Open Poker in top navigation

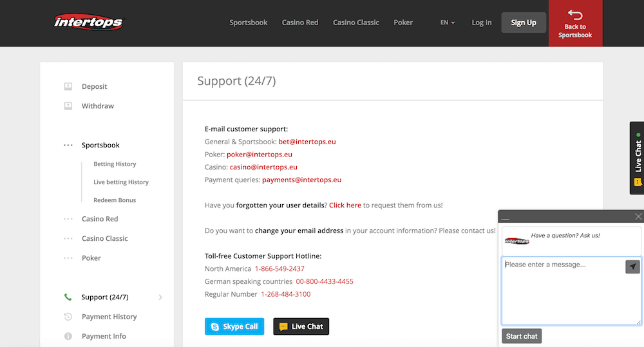coord(403,23)
